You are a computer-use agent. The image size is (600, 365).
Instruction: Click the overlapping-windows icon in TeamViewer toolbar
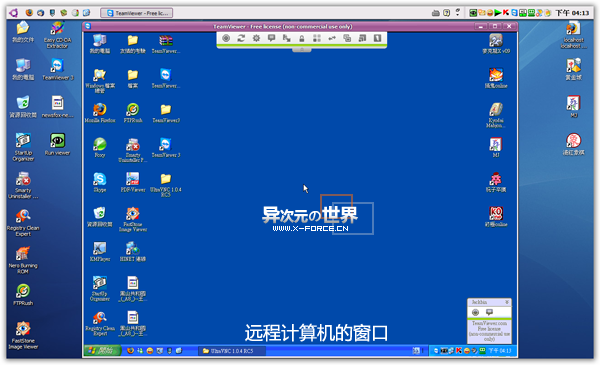347,38
